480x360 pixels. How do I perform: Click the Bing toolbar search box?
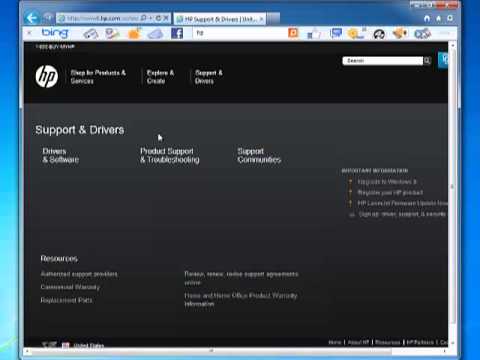click(x=238, y=33)
